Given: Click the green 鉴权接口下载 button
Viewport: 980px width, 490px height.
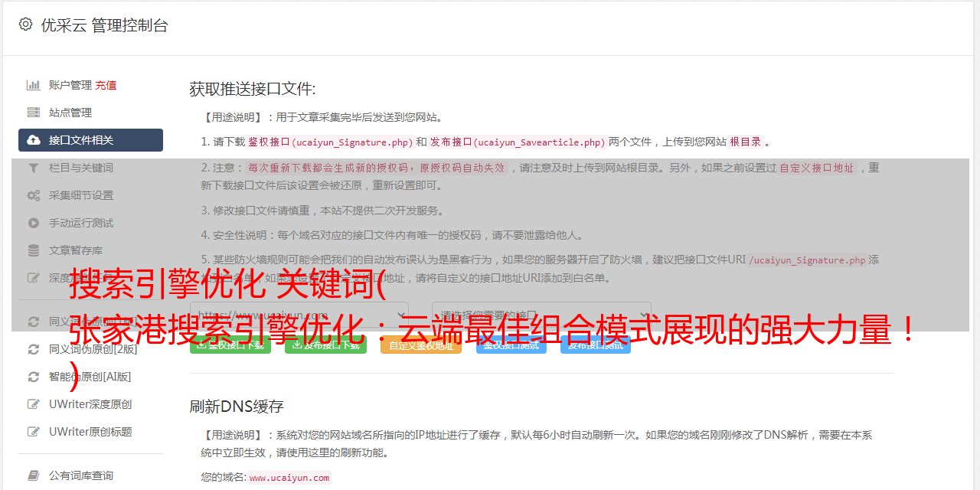Looking at the screenshot, I should pos(230,345).
